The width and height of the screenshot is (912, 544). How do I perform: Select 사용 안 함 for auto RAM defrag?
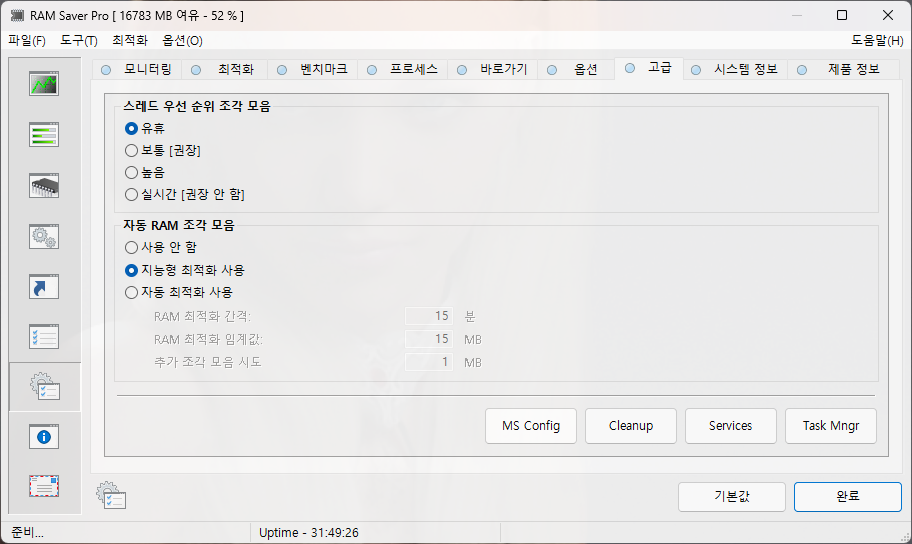[x=161, y=247]
